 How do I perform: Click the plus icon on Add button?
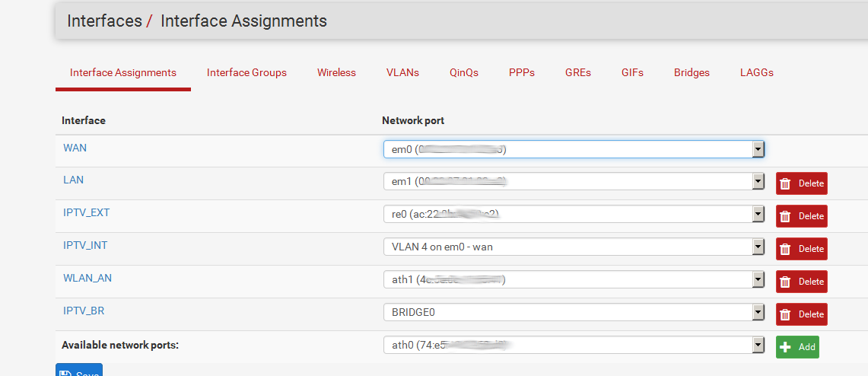786,347
